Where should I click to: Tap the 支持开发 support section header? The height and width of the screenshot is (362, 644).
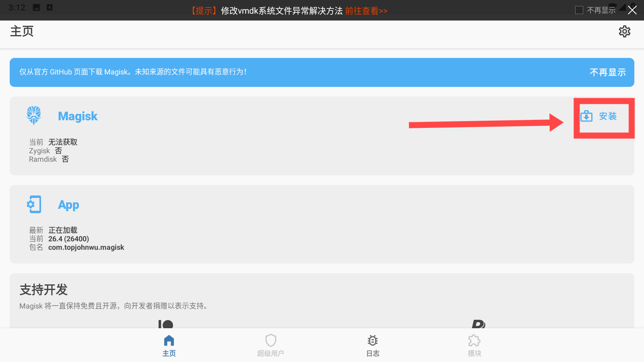pyautogui.click(x=43, y=290)
